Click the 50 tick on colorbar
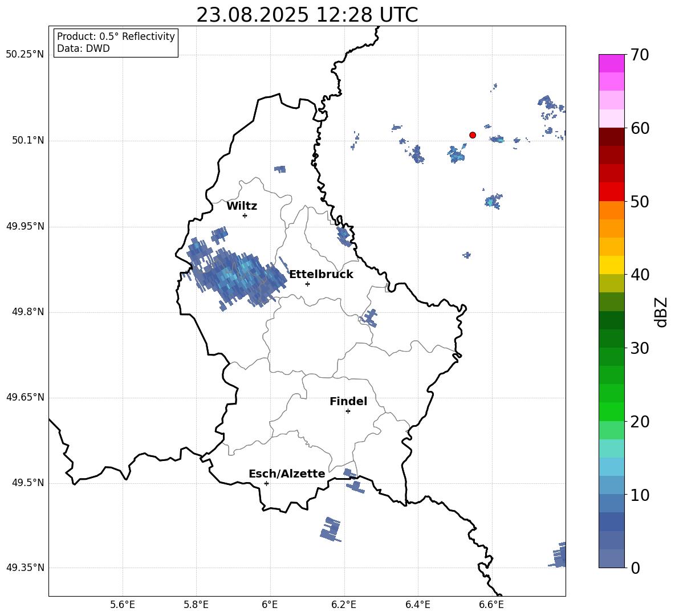 (x=640, y=202)
